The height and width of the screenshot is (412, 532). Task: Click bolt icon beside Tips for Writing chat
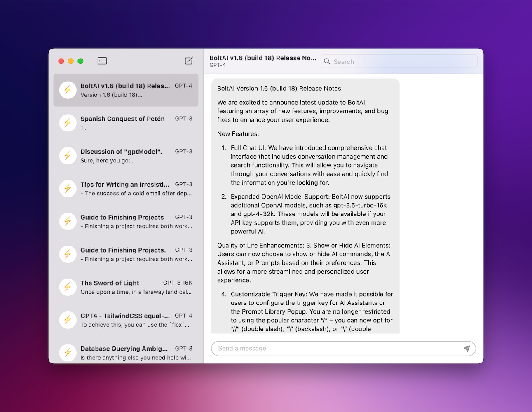pos(68,188)
